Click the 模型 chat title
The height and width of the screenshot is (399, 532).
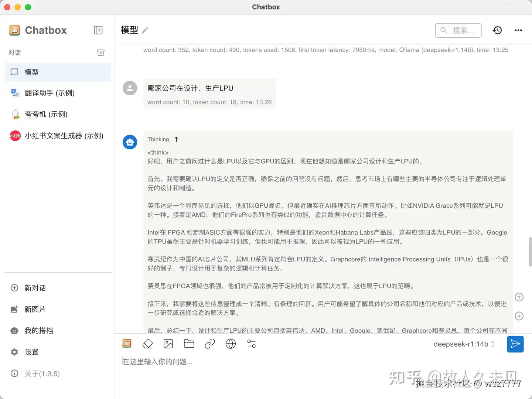pyautogui.click(x=129, y=30)
